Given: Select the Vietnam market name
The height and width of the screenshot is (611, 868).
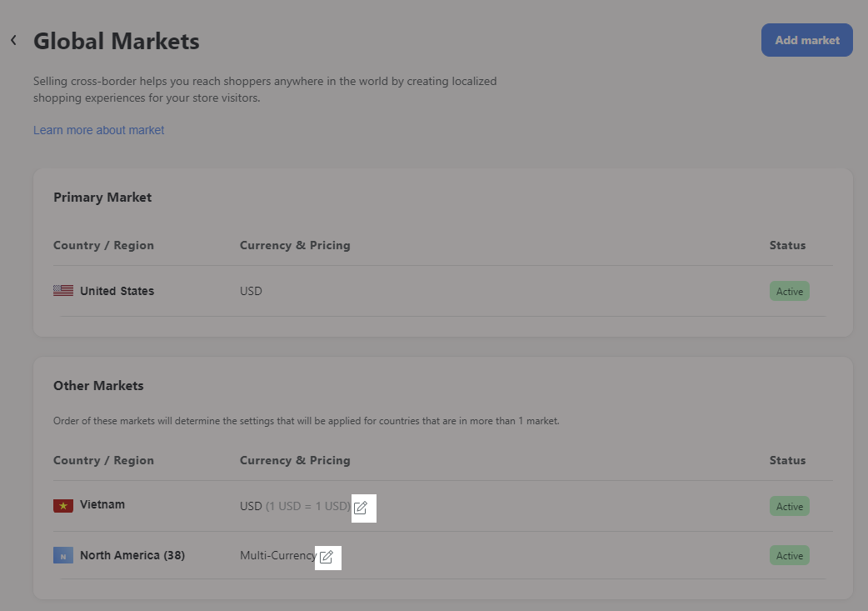Looking at the screenshot, I should click(102, 505).
